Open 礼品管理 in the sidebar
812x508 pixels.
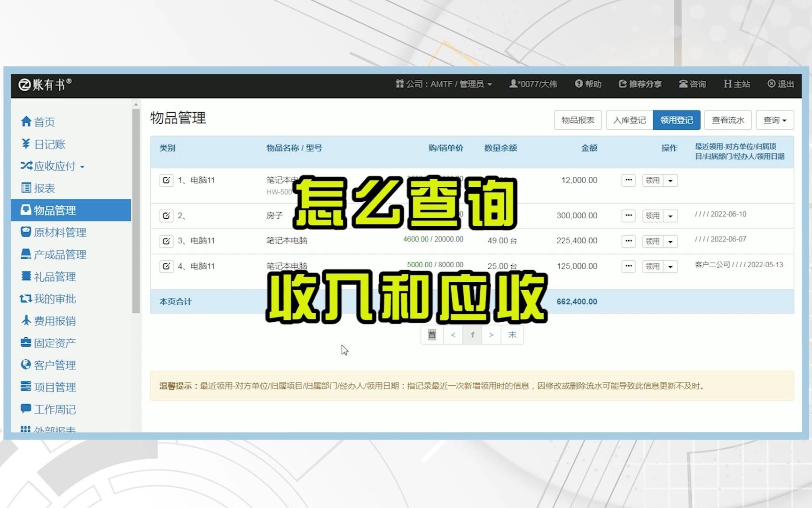(48, 277)
